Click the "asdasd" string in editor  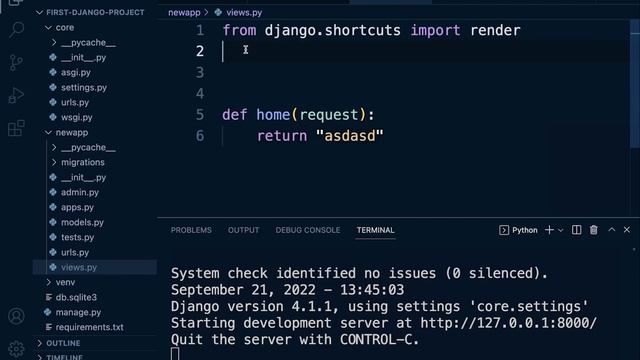tap(350, 136)
